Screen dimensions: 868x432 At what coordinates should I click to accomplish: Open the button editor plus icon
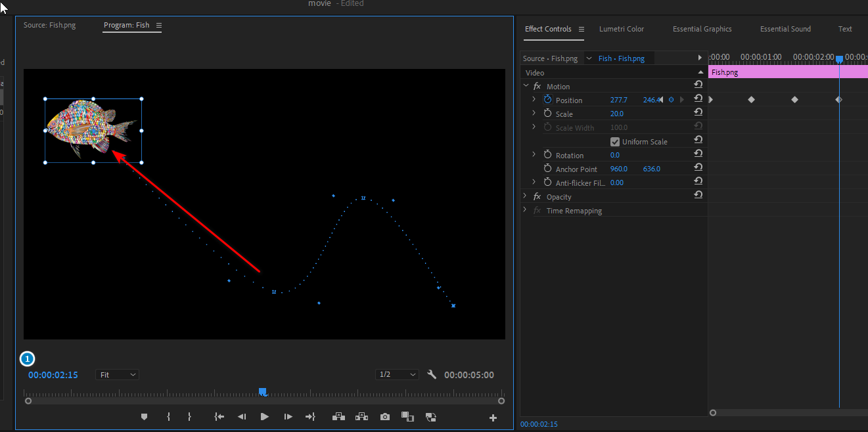tap(493, 418)
